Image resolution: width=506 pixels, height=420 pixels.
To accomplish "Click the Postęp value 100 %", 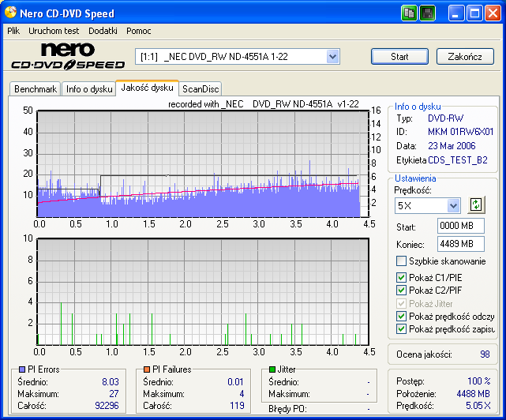I will coord(479,381).
